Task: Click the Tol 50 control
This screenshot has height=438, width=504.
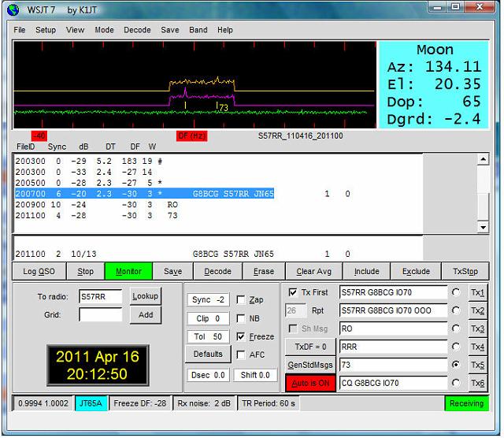Action: coord(208,336)
